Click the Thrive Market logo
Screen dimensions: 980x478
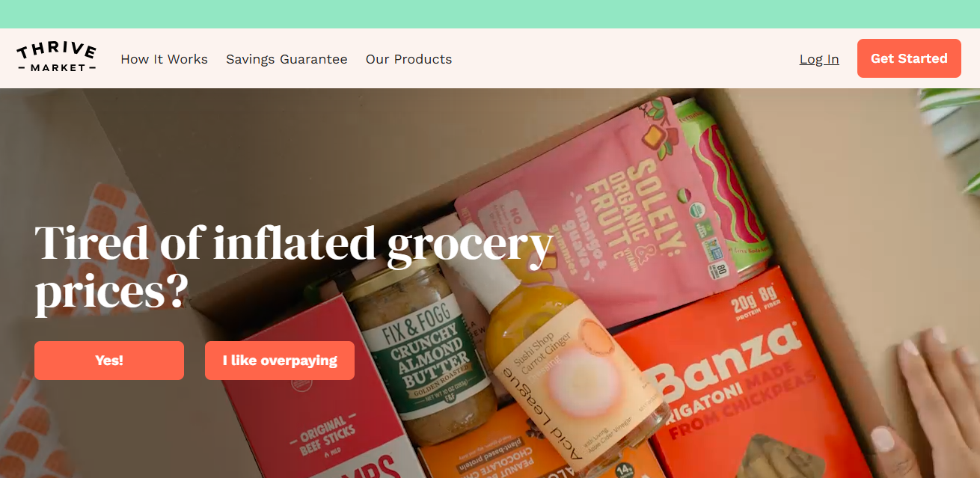(x=56, y=58)
